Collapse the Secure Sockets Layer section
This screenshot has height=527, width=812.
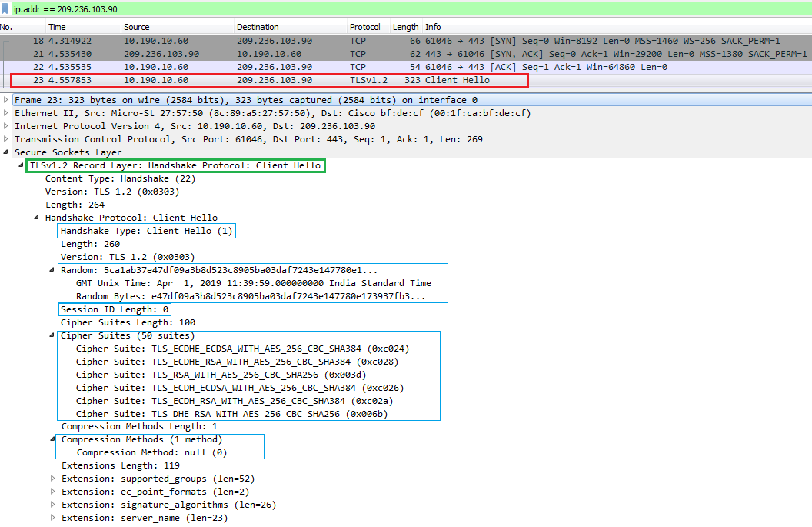(6, 152)
